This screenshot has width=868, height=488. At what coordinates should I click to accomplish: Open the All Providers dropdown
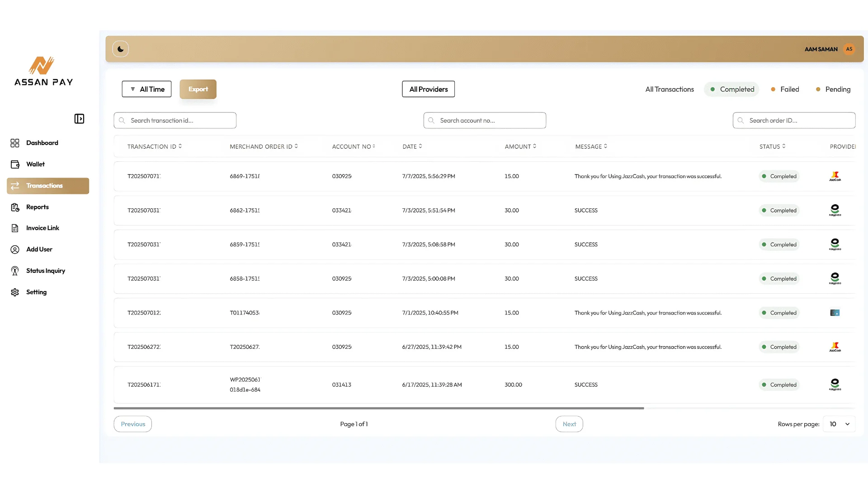click(x=428, y=89)
